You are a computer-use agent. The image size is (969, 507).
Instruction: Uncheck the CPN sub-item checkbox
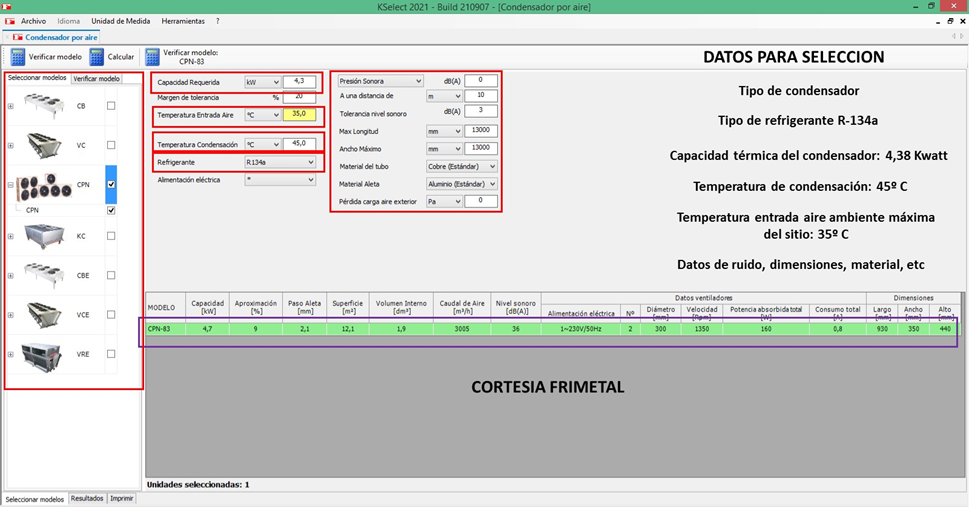(111, 210)
